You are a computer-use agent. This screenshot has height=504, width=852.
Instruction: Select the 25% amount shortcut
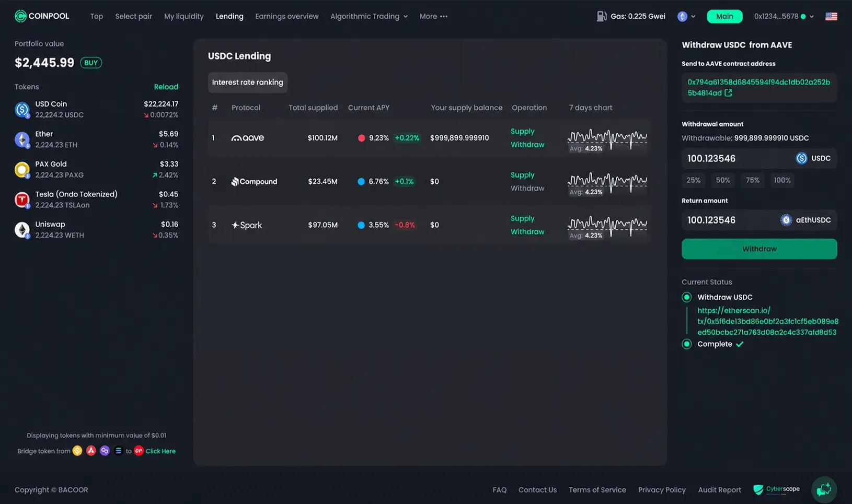[x=694, y=180]
